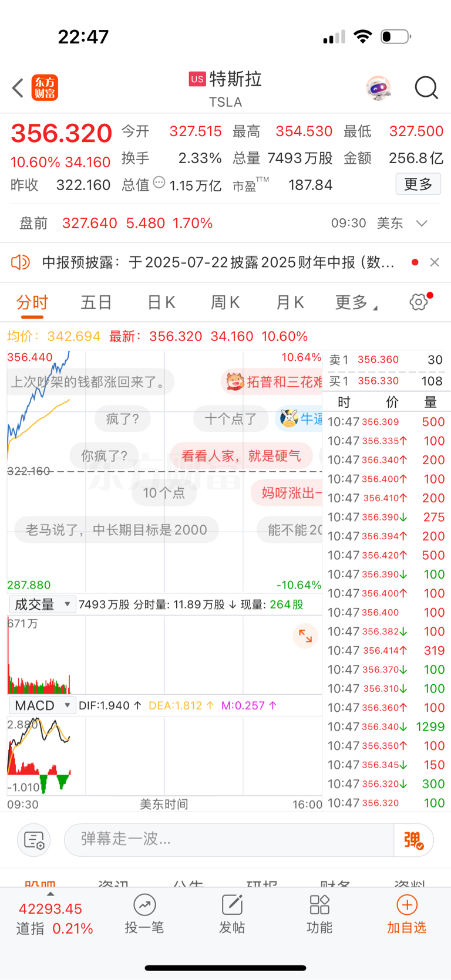The height and width of the screenshot is (980, 451).
Task: Tap the 总值 info bubble icon
Action: click(x=159, y=183)
